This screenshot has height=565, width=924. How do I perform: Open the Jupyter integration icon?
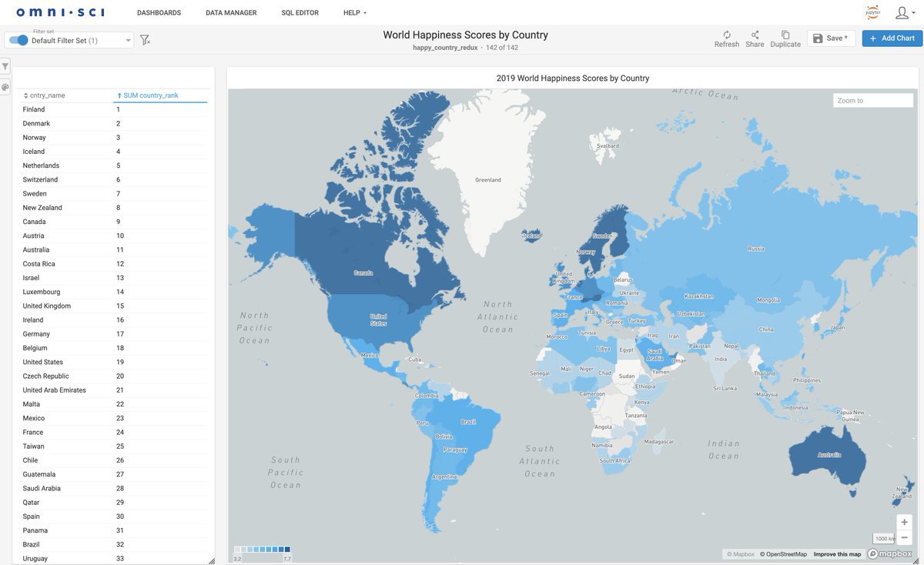coord(872,12)
